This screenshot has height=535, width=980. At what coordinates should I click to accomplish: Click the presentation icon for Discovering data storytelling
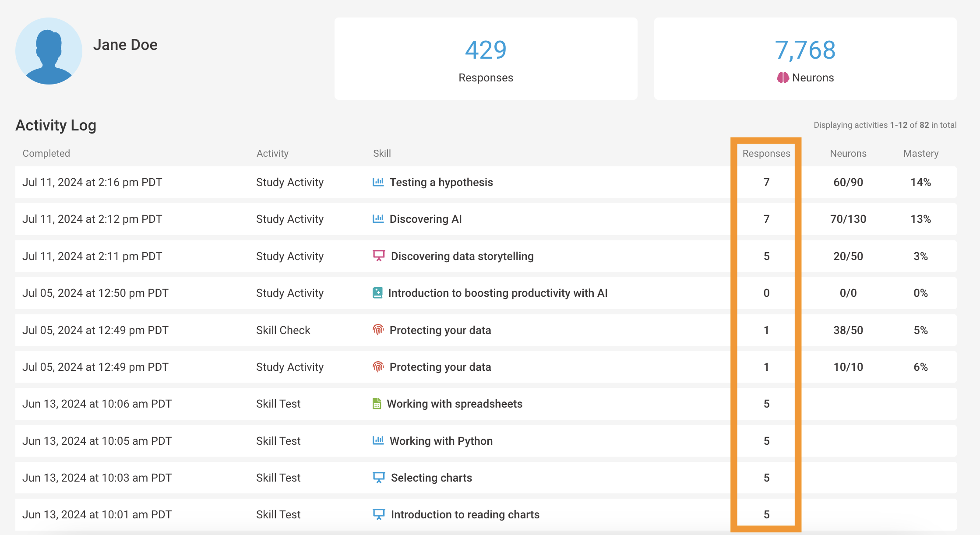pos(379,256)
